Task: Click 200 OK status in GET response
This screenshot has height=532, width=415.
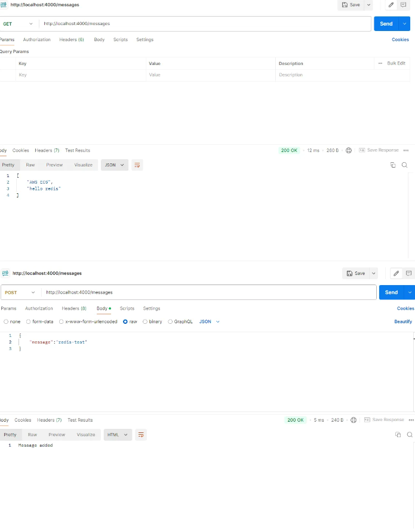Action: pyautogui.click(x=289, y=150)
